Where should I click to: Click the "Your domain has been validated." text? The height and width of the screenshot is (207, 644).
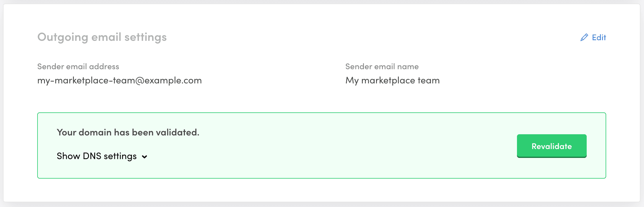coord(128,132)
